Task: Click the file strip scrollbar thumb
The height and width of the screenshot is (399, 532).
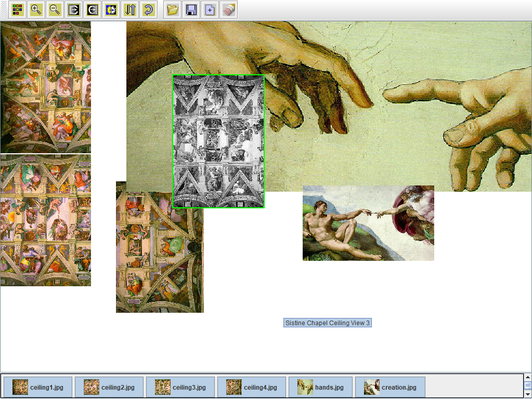Action: coord(528,385)
